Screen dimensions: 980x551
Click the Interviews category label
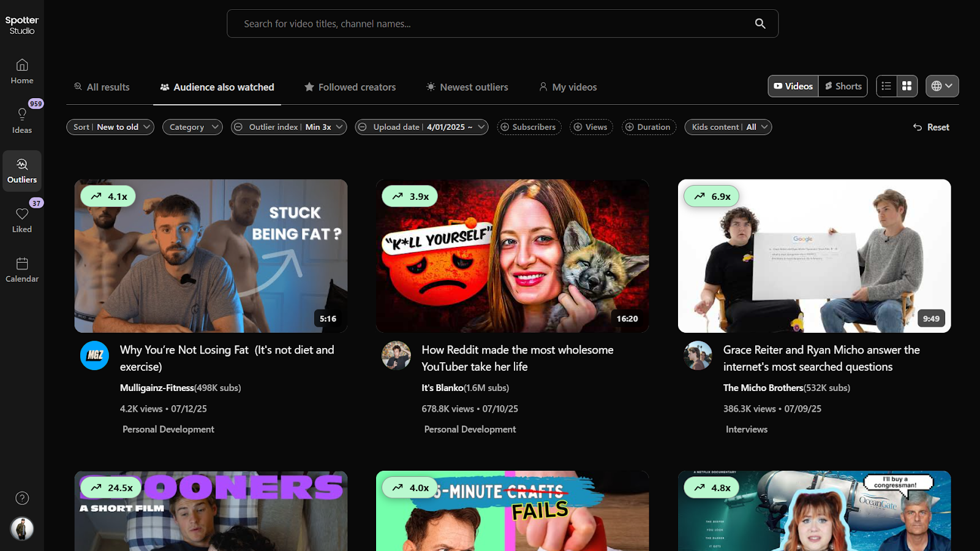tap(747, 429)
